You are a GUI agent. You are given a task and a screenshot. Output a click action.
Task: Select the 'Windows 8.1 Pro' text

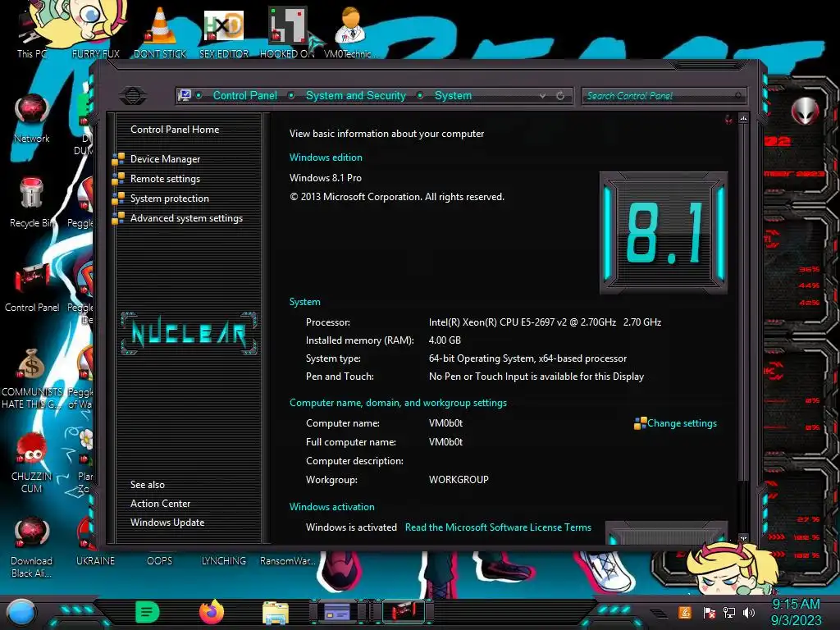click(x=325, y=178)
